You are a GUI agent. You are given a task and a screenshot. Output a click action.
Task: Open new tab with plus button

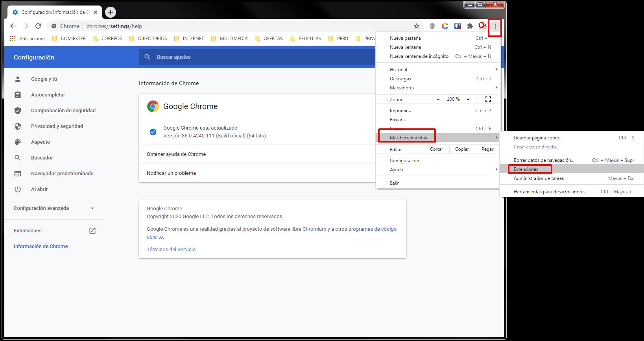(111, 12)
